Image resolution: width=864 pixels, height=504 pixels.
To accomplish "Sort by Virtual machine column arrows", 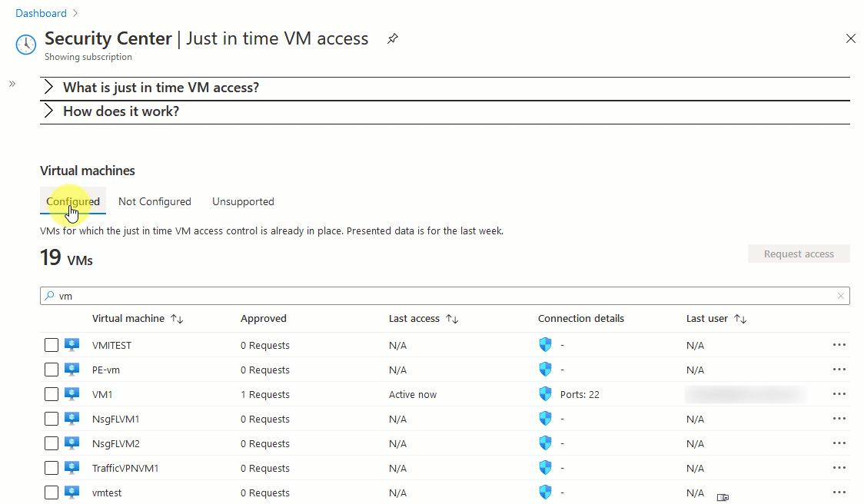I will [x=177, y=319].
